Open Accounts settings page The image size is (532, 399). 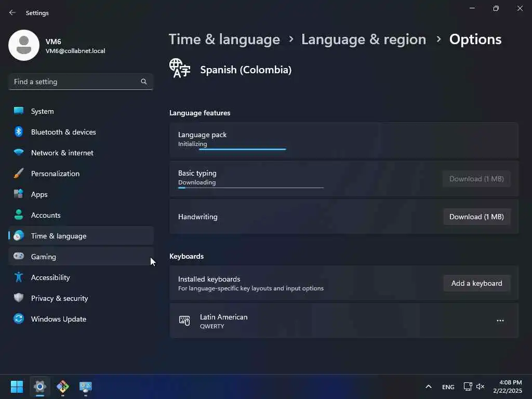click(81, 215)
